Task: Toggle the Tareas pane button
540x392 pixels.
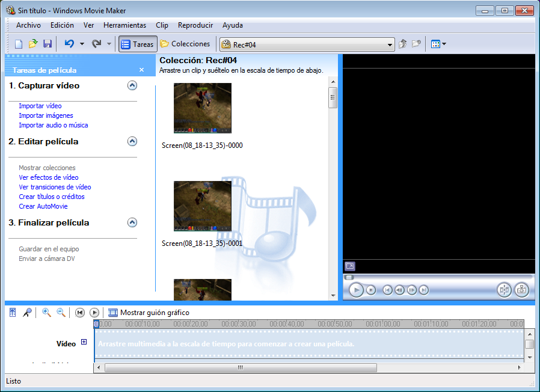Action: (138, 44)
